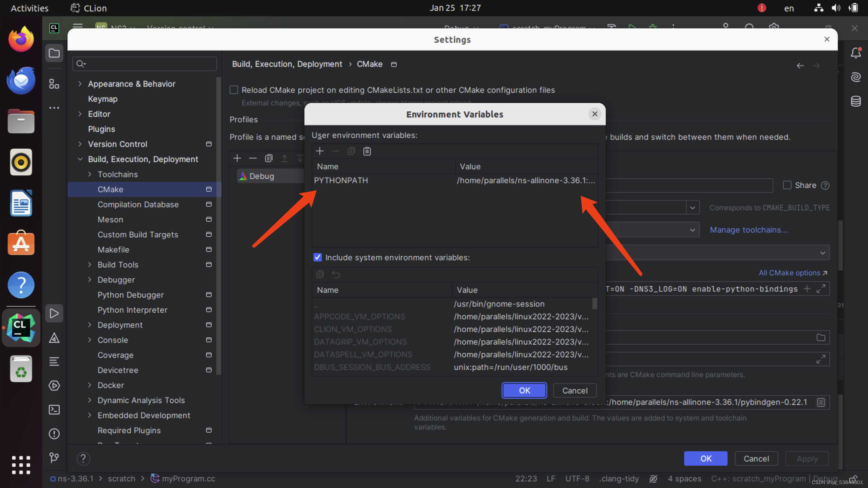The width and height of the screenshot is (868, 488).
Task: Select Python Interpreter settings page
Action: (132, 310)
